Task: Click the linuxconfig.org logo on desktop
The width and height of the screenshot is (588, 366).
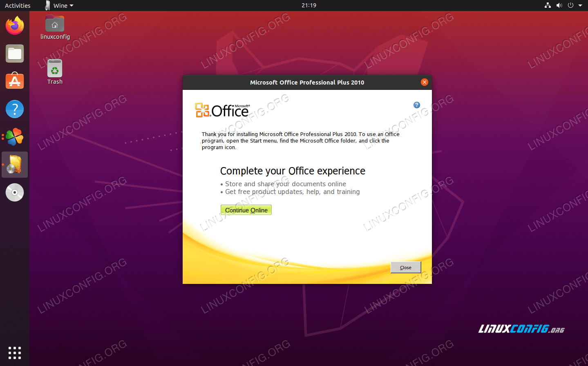Action: point(521,329)
